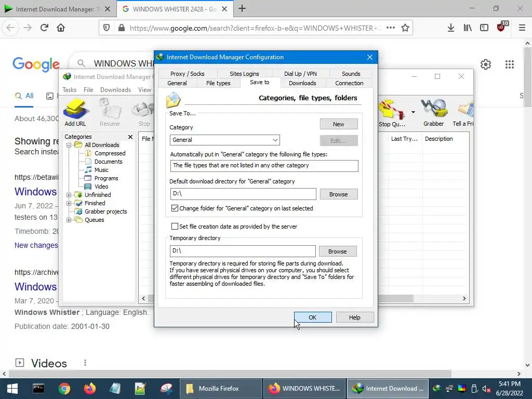Switch to the Sounds tab

(x=351, y=74)
